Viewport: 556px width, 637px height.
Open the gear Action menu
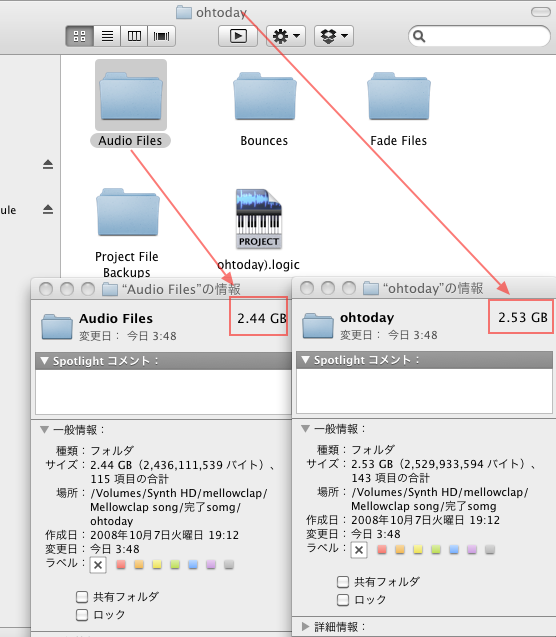(286, 36)
